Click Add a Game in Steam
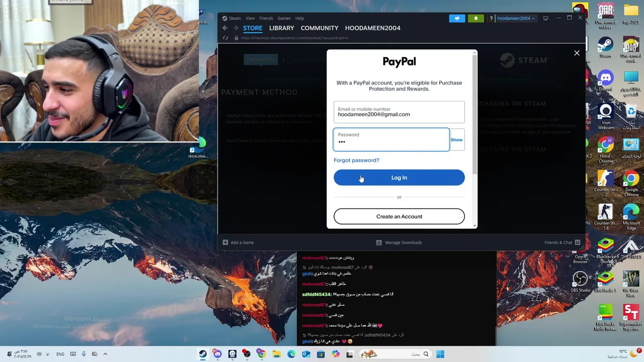 [238, 242]
